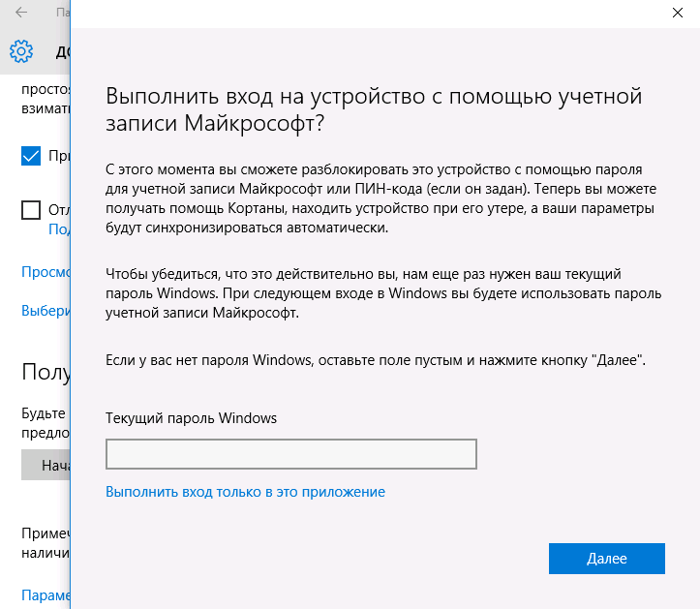The image size is (700, 609).
Task: Follow the "Выбери..." link in Settings
Action: (x=46, y=311)
